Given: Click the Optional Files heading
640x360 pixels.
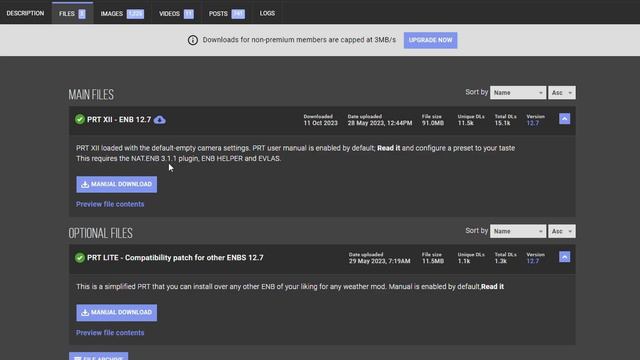Looking at the screenshot, I should coord(100,233).
